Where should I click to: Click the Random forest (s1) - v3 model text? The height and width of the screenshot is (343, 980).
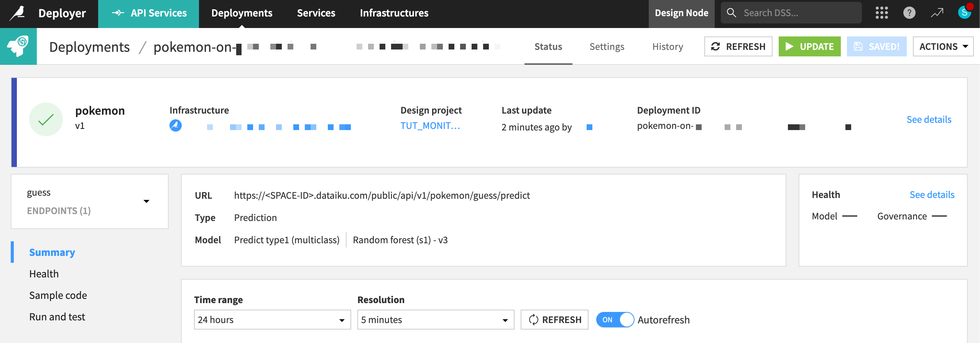click(x=400, y=240)
